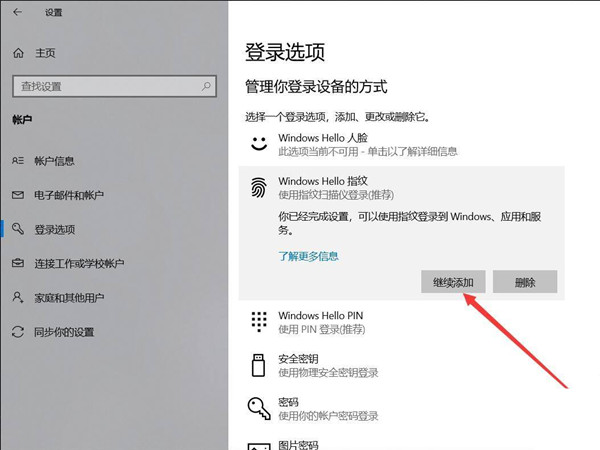Select 登录选项 in the sidebar

click(54, 229)
